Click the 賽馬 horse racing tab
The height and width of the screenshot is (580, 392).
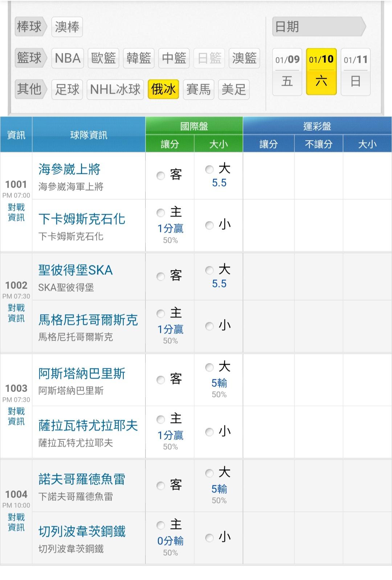click(199, 89)
